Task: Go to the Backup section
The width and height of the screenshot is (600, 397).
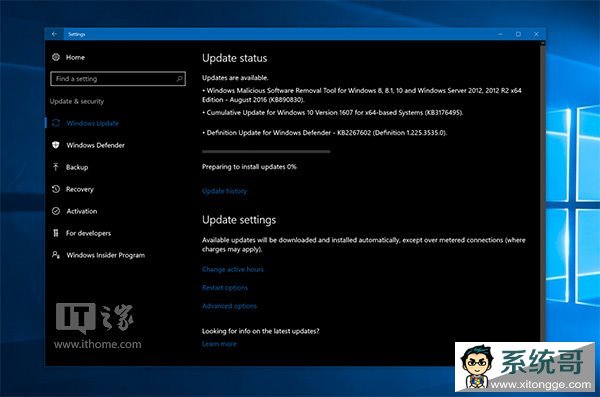Action: tap(77, 167)
